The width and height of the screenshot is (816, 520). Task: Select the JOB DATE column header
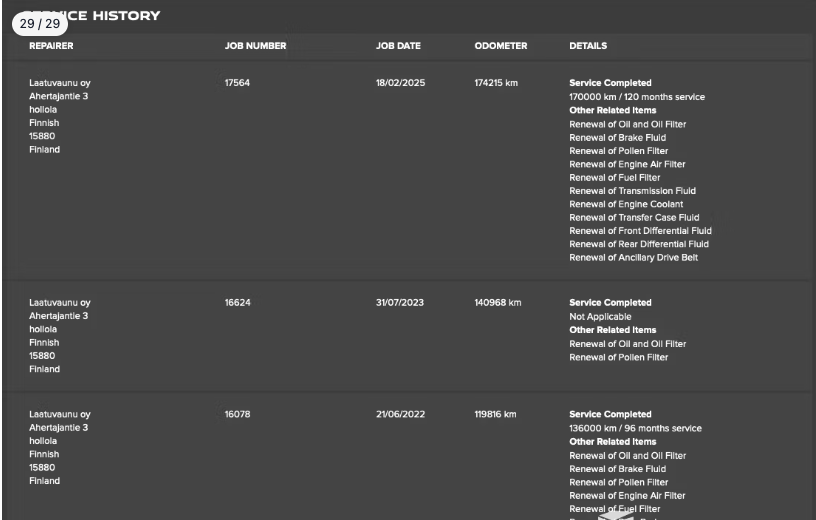[x=398, y=46]
